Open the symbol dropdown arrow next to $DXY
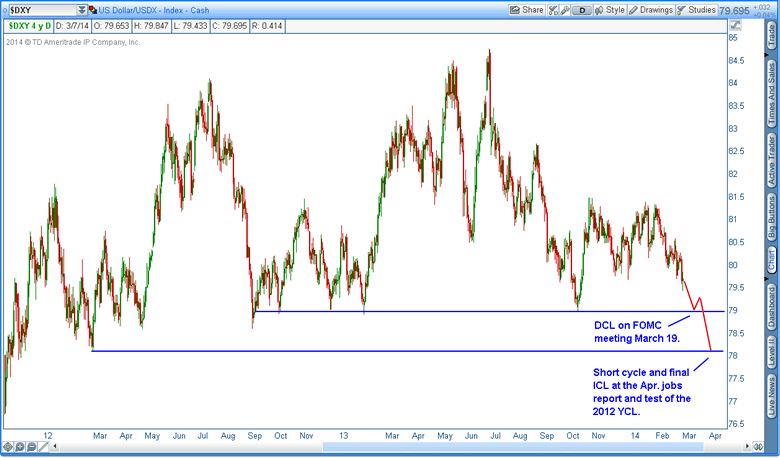 pyautogui.click(x=82, y=10)
